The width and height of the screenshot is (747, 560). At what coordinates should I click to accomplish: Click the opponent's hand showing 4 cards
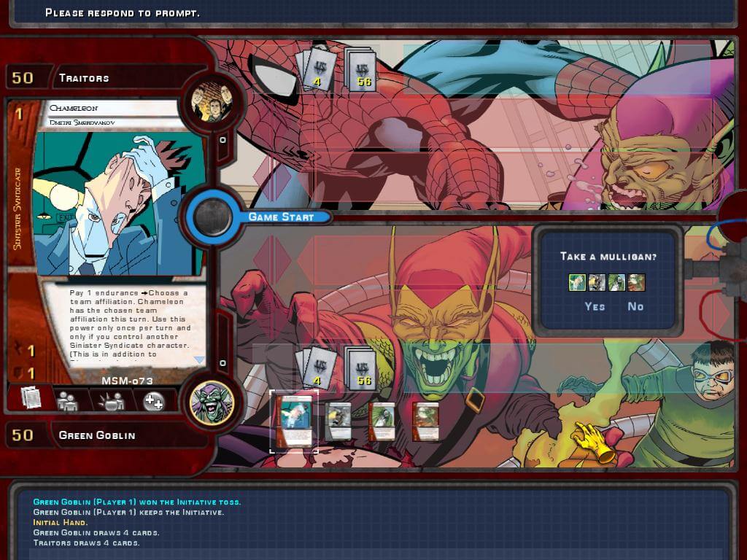coord(315,70)
